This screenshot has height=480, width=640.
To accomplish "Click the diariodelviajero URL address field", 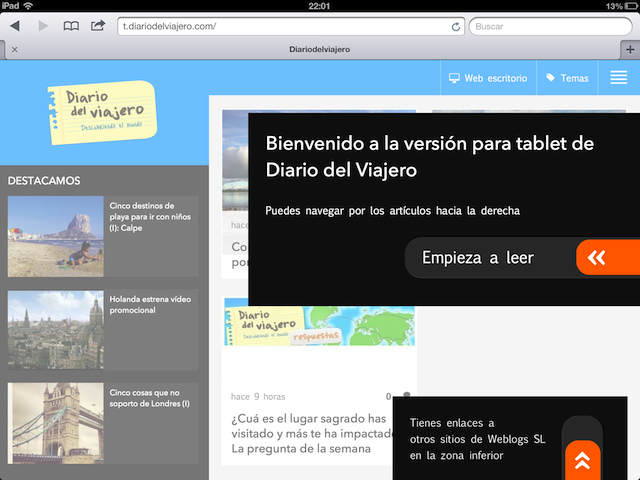I will tap(291, 27).
